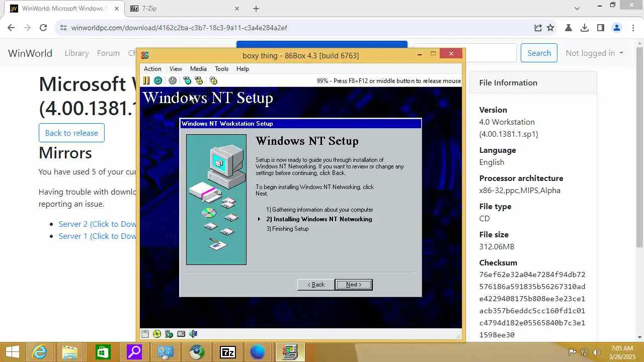Switch to the Chromium browser taskbar icon
The height and width of the screenshot is (362, 644).
(x=197, y=352)
